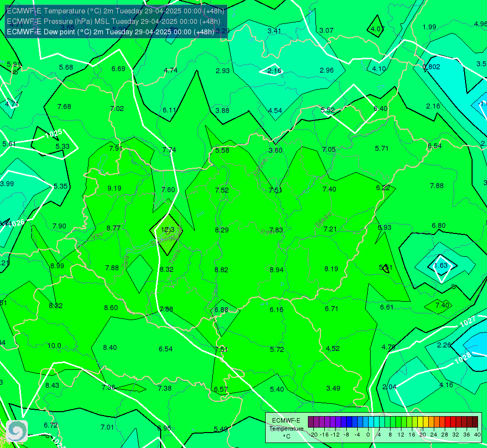
Task: Click the 5.71 grid value
Action: (x=382, y=148)
